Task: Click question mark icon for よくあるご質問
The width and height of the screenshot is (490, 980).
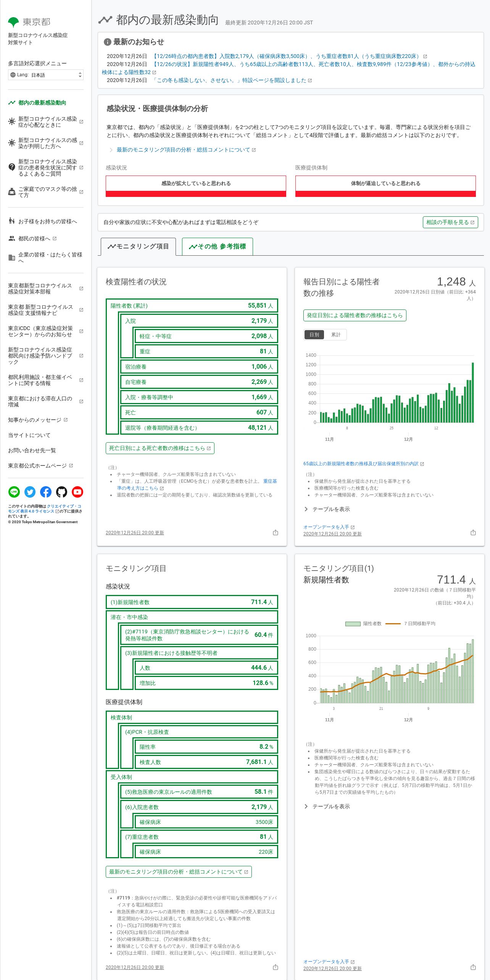Action: [12, 167]
